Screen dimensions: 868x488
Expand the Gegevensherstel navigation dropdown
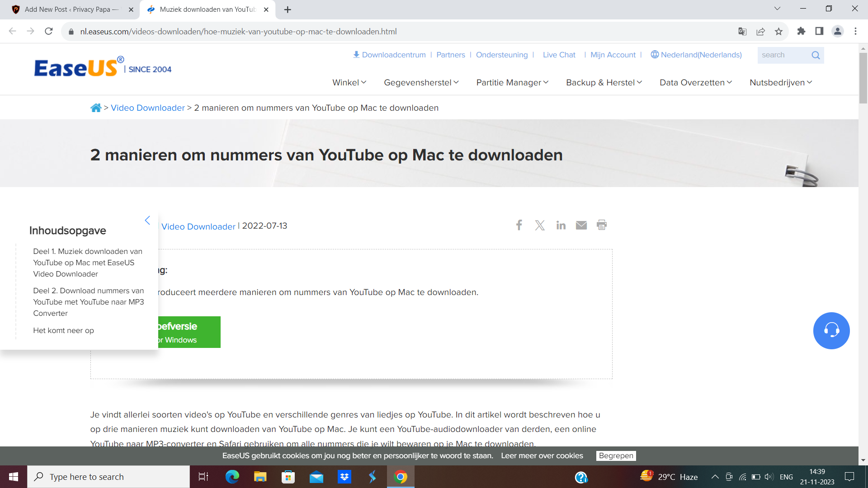coord(421,82)
